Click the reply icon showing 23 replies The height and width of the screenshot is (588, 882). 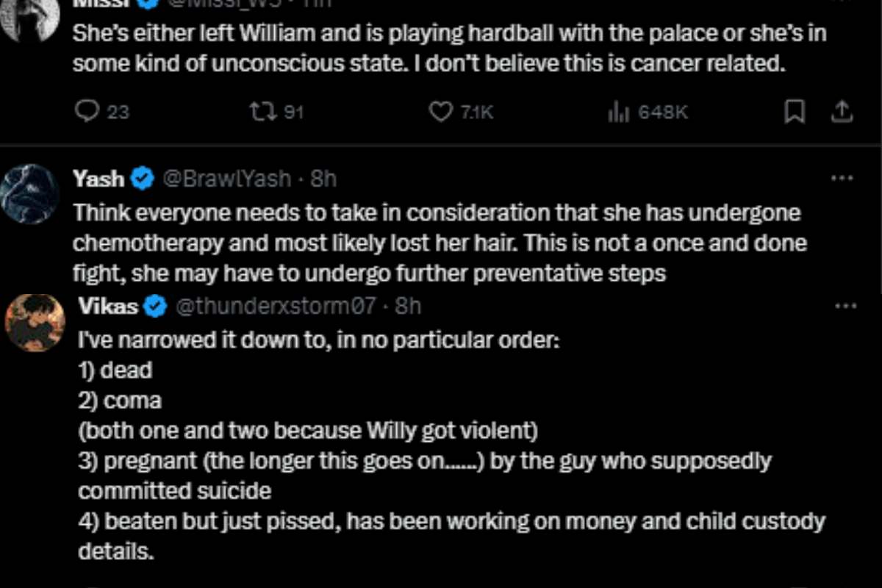click(x=87, y=112)
